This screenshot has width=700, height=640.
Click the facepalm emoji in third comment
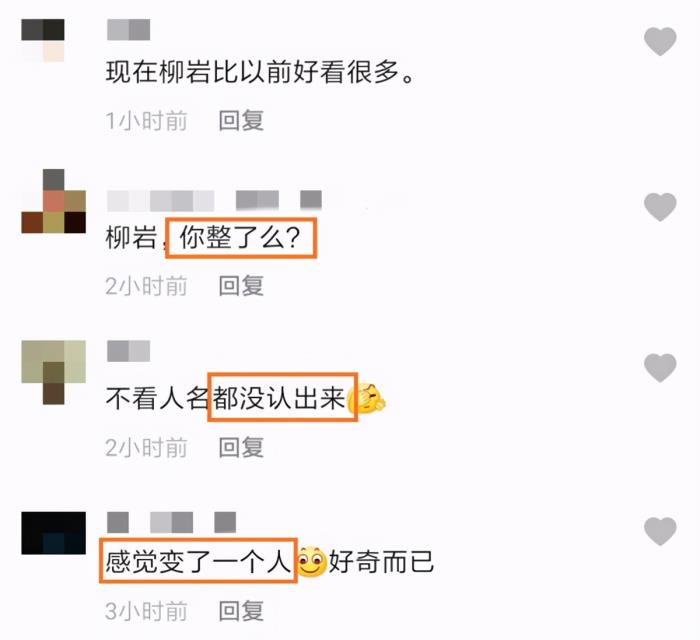click(367, 398)
